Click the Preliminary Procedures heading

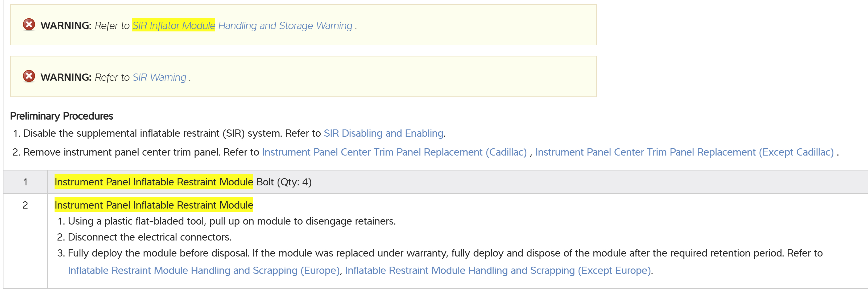coord(61,116)
